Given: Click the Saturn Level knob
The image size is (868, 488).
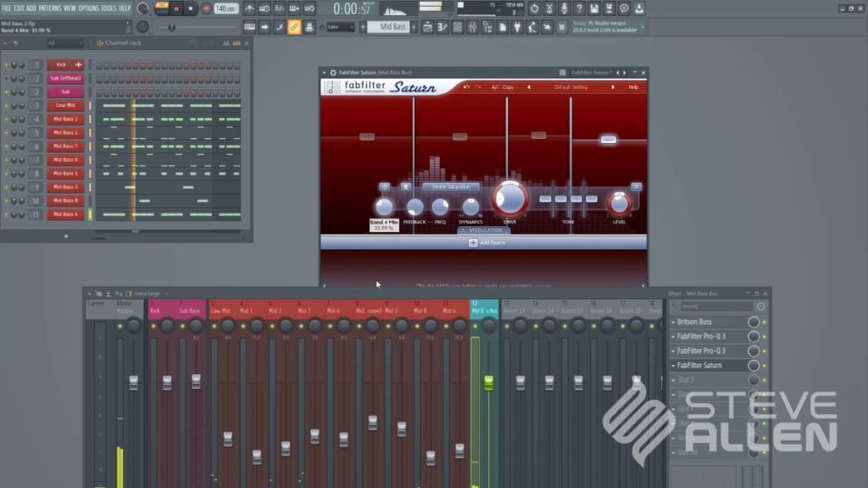Looking at the screenshot, I should pyautogui.click(x=619, y=204).
